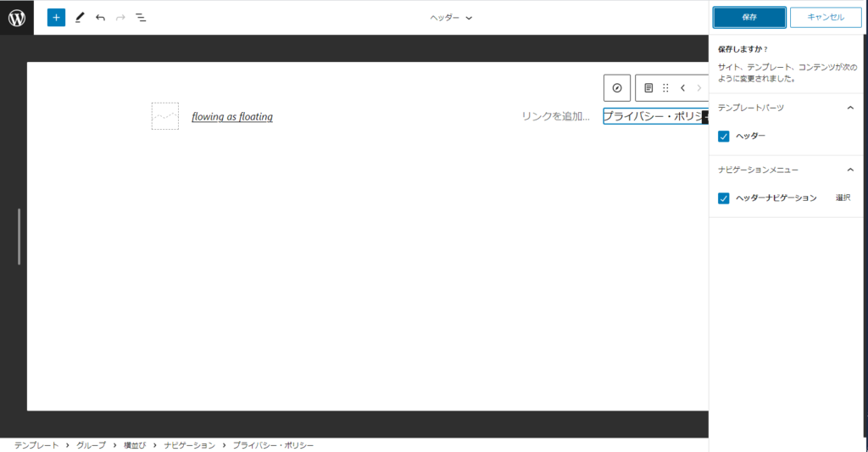The width and height of the screenshot is (868, 452).
Task: Click the 保存 save button
Action: pos(749,17)
